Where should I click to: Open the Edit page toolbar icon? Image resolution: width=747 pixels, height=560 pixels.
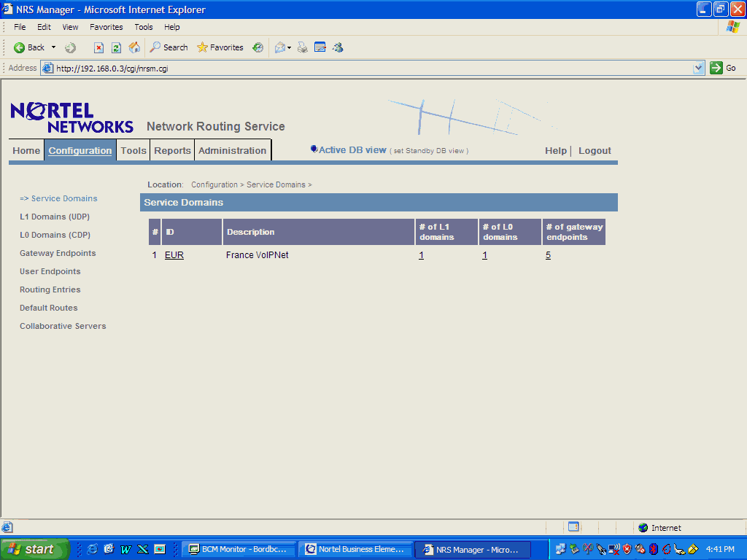[x=320, y=47]
